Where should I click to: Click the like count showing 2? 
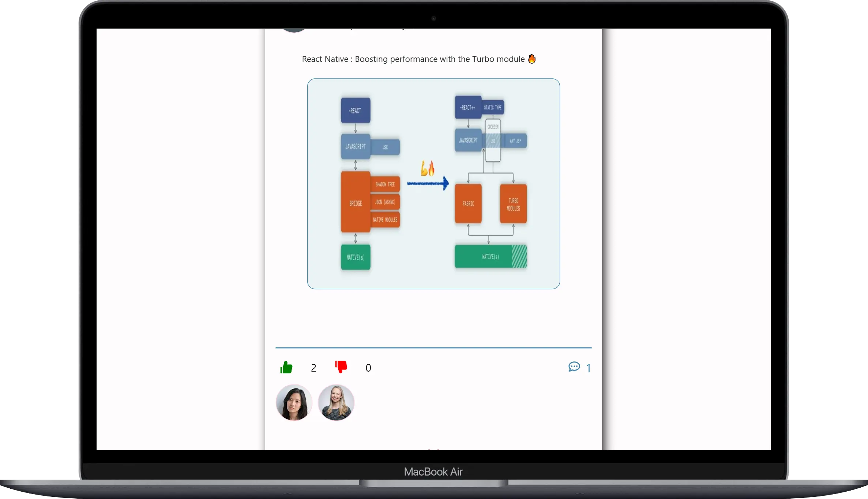click(313, 368)
